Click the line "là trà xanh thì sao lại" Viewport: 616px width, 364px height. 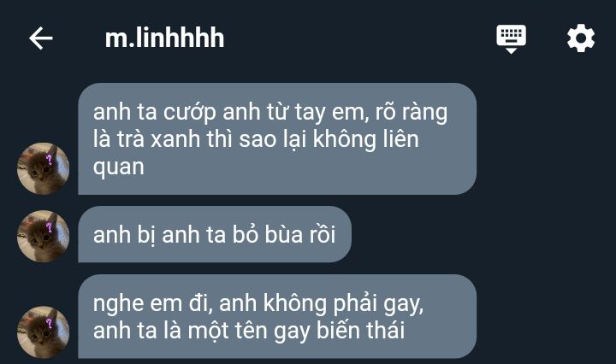pos(199,139)
